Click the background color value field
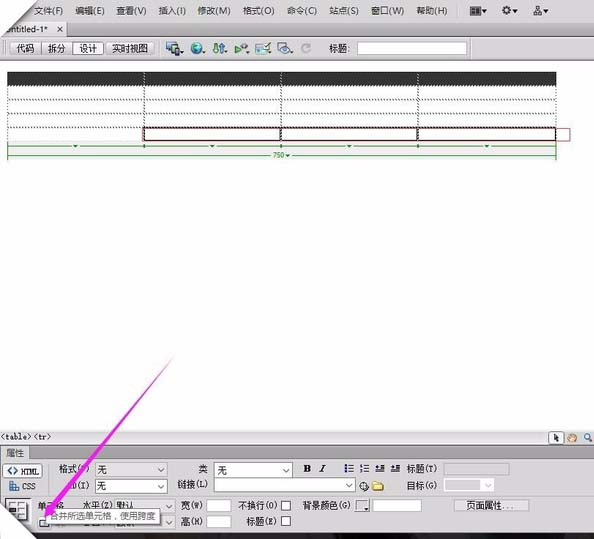The image size is (594, 539). pyautogui.click(x=397, y=506)
